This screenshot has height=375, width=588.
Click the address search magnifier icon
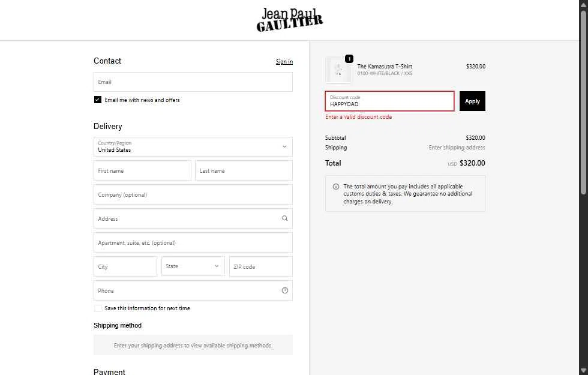pos(284,218)
